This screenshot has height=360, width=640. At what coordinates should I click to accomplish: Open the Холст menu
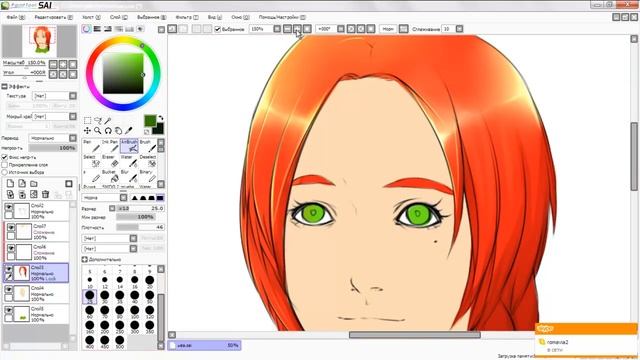click(91, 18)
